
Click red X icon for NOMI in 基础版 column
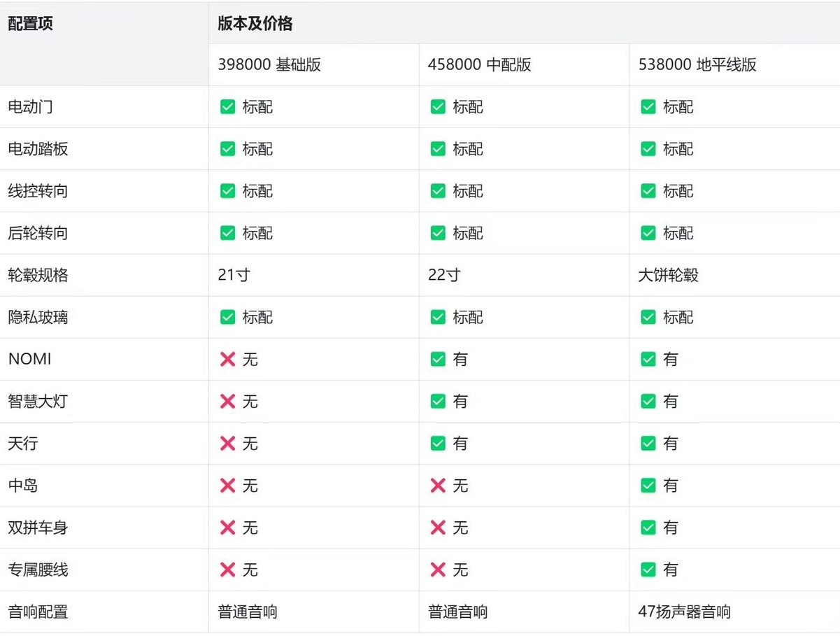click(x=227, y=360)
